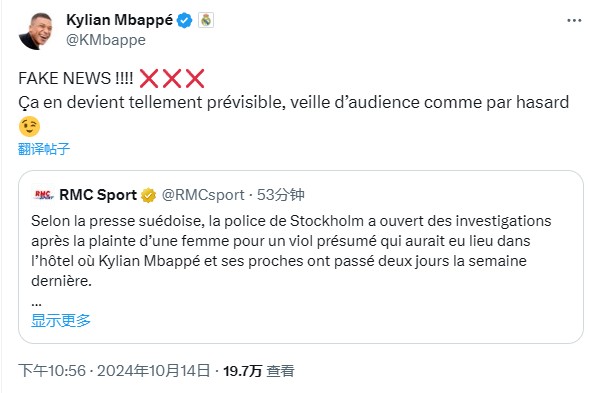Click Kylian Mbappé's profile avatar
The image size is (600, 393).
35,31
